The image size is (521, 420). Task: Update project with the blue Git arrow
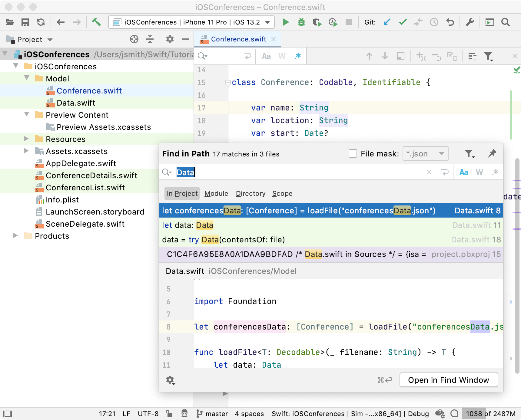[x=387, y=22]
